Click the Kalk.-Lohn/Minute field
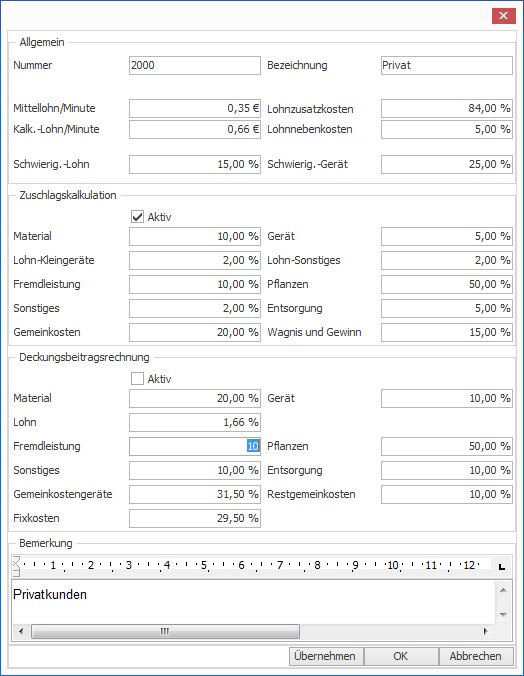524x676 pixels. pos(195,129)
